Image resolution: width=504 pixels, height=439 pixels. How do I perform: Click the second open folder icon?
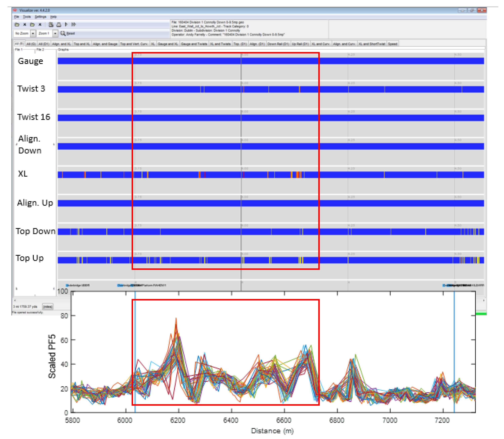(32, 25)
